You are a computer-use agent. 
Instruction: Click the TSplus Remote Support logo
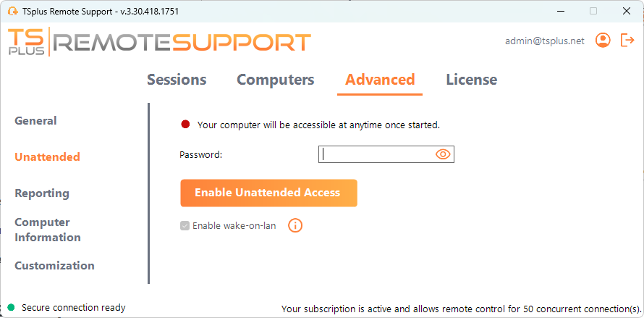tap(159, 42)
